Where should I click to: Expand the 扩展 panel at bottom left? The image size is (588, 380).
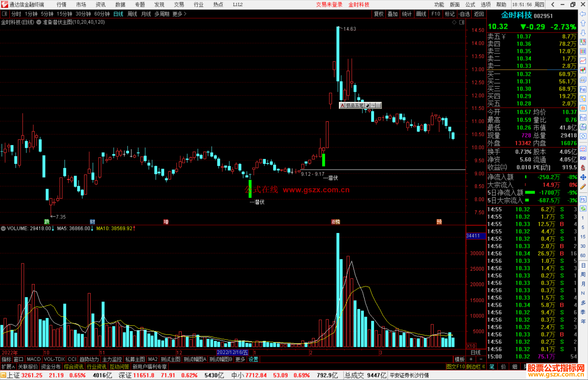click(x=8, y=367)
